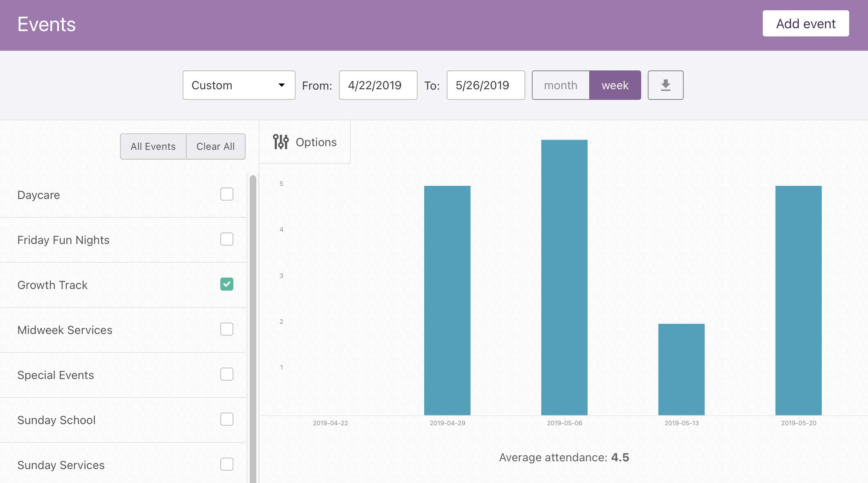Click the download export icon

(665, 85)
